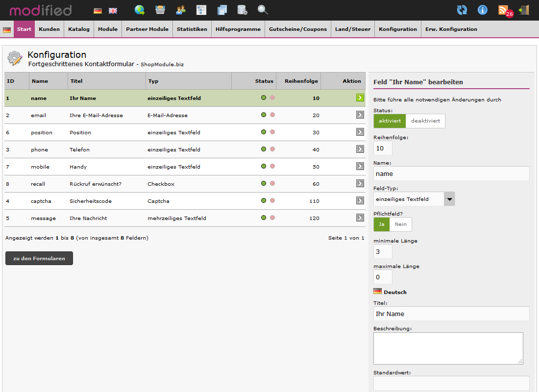The width and height of the screenshot is (539, 392).
Task: Open the customers icon in top toolbar
Action: pyautogui.click(x=181, y=10)
